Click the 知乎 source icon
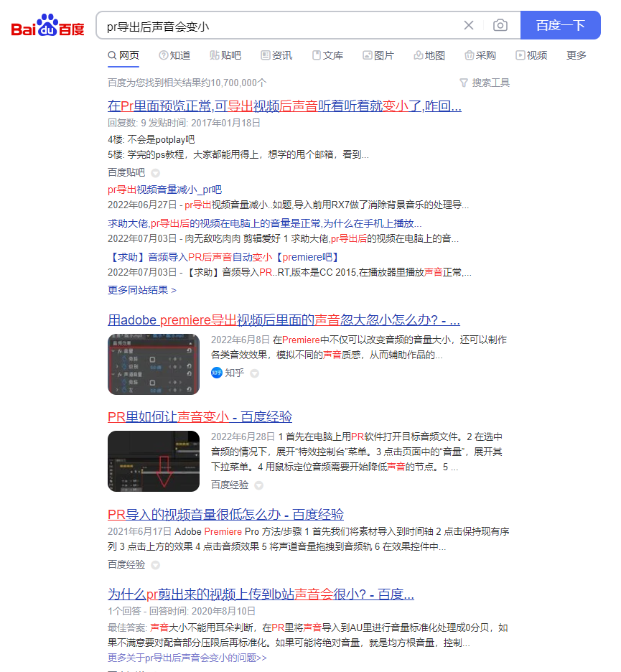Viewport: 621px width, 672px height. [x=216, y=373]
